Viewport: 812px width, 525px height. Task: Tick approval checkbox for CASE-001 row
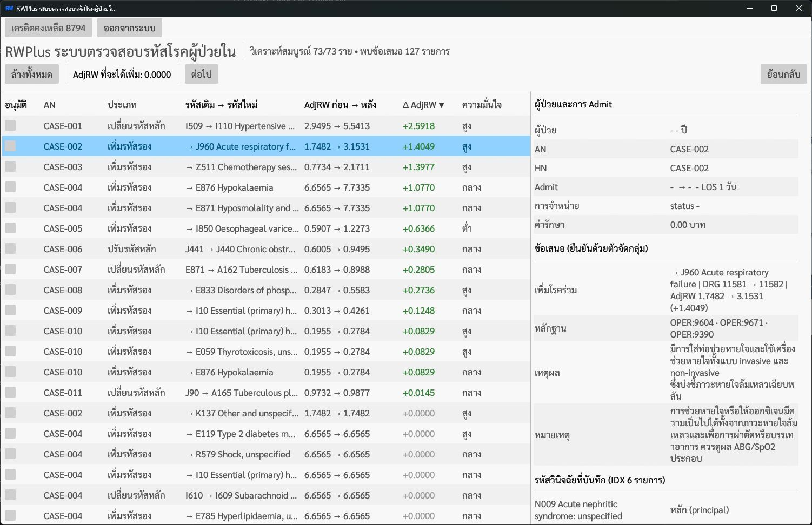(10, 125)
